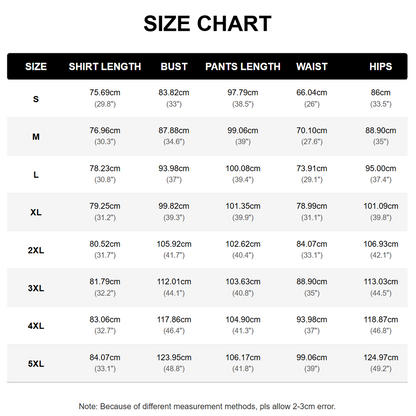Click the BUST column header

coord(174,67)
